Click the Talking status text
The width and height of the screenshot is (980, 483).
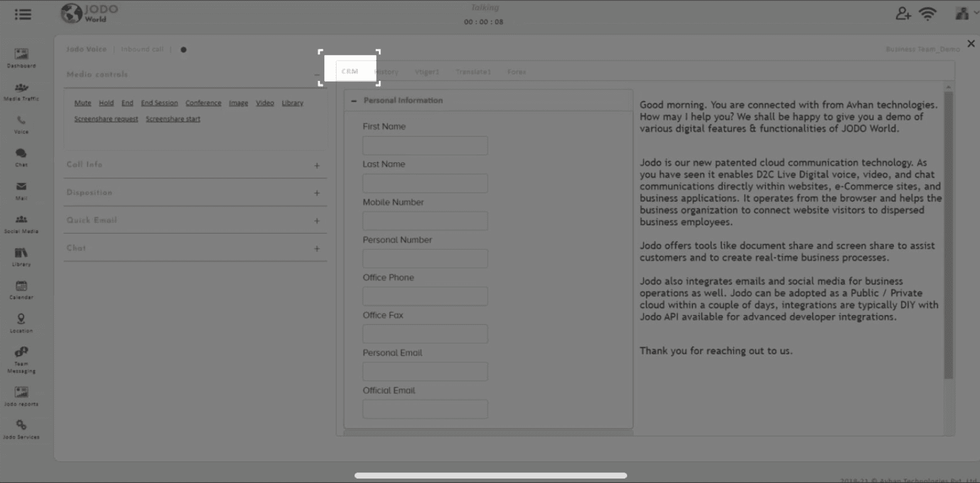[485, 8]
